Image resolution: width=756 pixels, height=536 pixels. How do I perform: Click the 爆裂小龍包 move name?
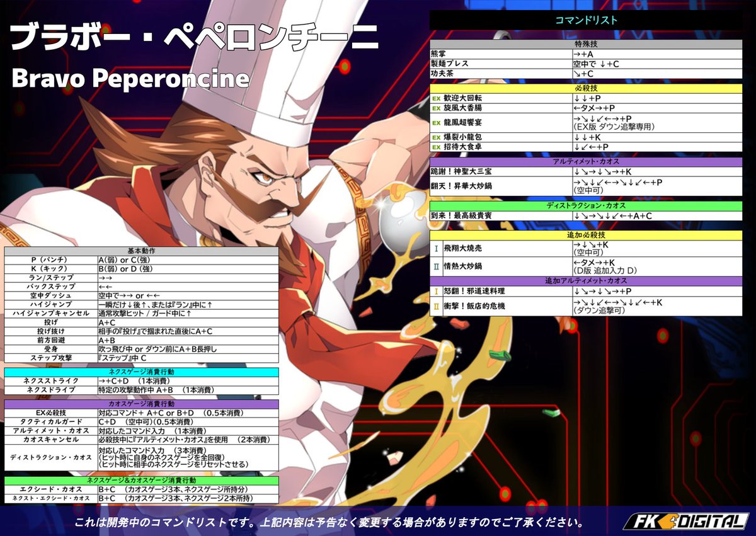point(463,137)
